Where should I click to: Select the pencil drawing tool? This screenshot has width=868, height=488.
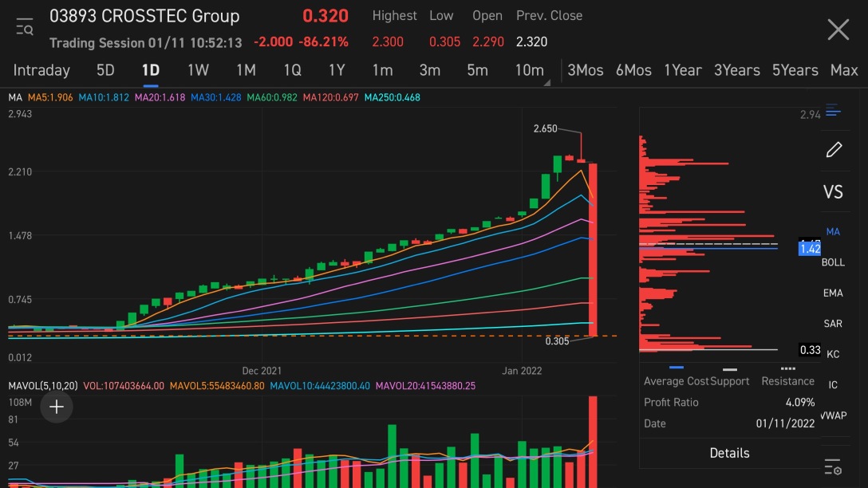(834, 149)
